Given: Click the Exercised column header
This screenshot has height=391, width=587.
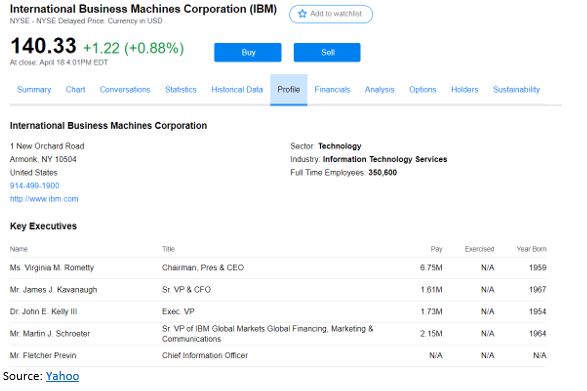Looking at the screenshot, I should pos(480,249).
